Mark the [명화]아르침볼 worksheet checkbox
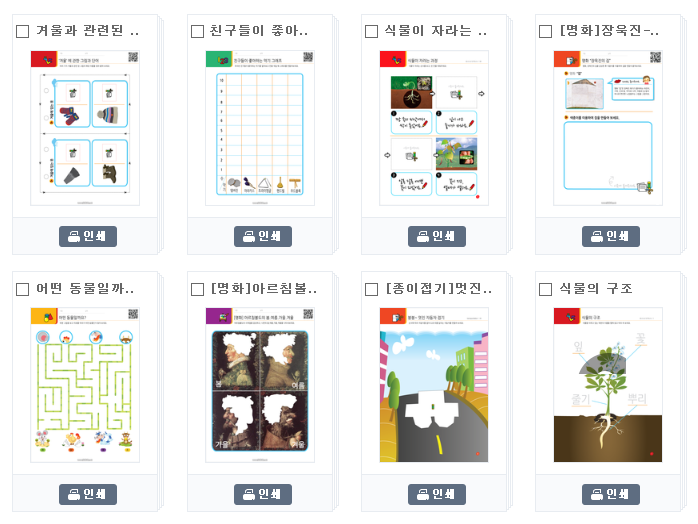698x524 pixels. click(197, 289)
